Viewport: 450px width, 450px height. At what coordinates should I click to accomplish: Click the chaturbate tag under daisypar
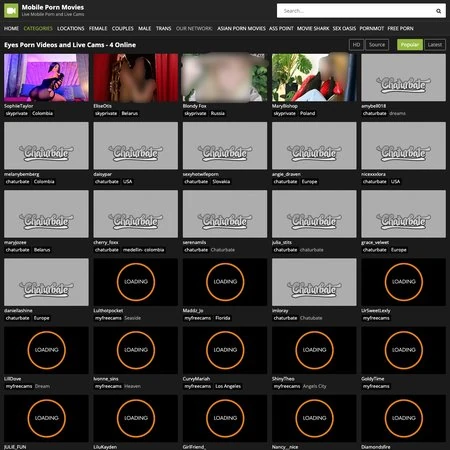107,182
